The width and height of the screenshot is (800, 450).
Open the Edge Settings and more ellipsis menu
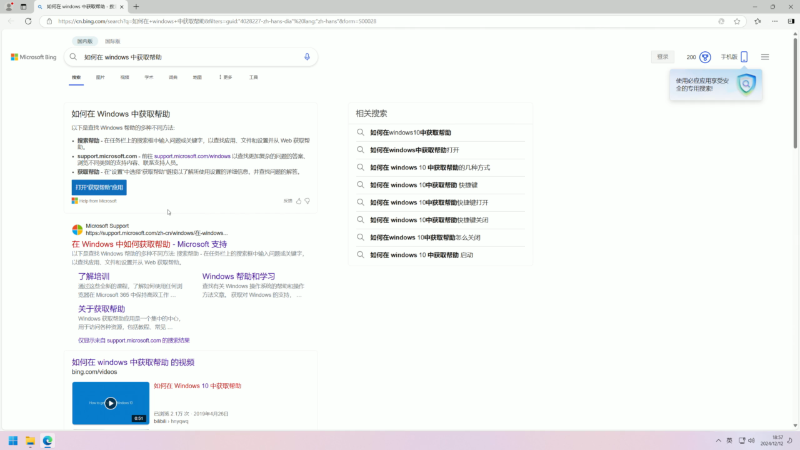tap(774, 21)
